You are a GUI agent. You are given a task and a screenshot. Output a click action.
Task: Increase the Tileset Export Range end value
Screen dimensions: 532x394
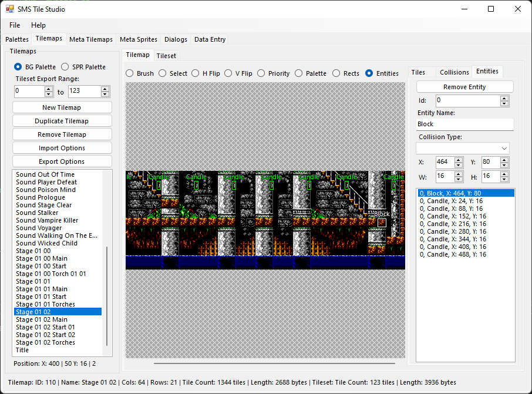[105, 89]
